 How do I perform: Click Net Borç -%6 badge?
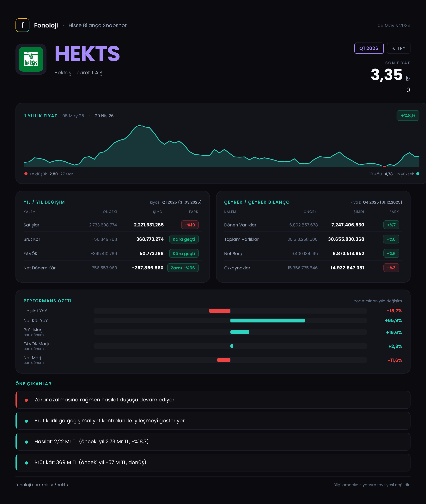pyautogui.click(x=391, y=253)
